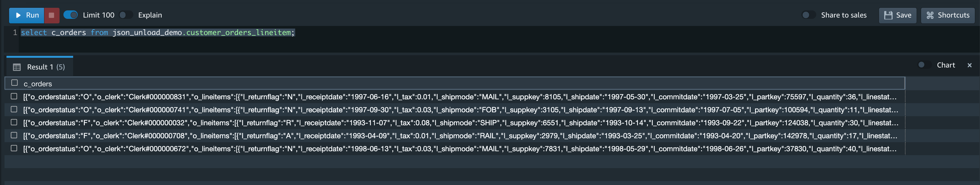The image size is (980, 185).
Task: Stop the running query using red square
Action: point(52,15)
